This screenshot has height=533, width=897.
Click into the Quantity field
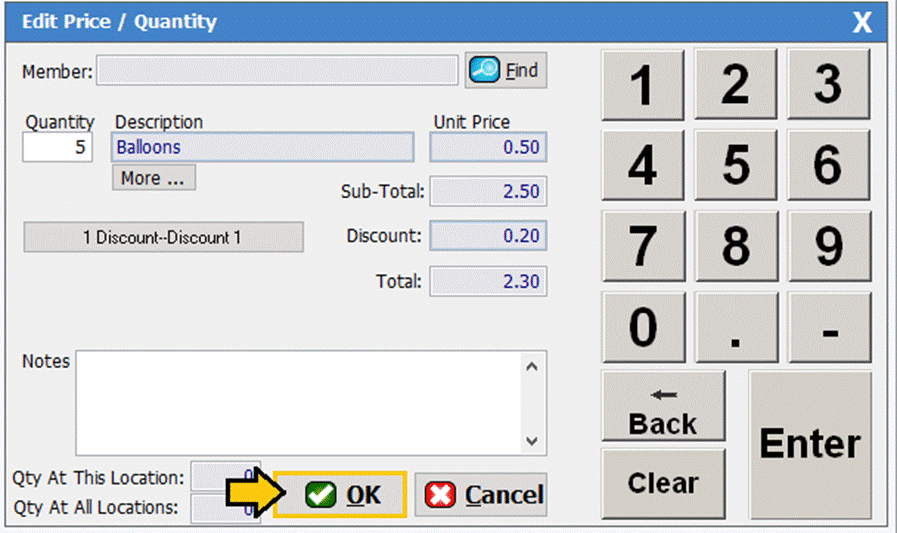pos(58,148)
